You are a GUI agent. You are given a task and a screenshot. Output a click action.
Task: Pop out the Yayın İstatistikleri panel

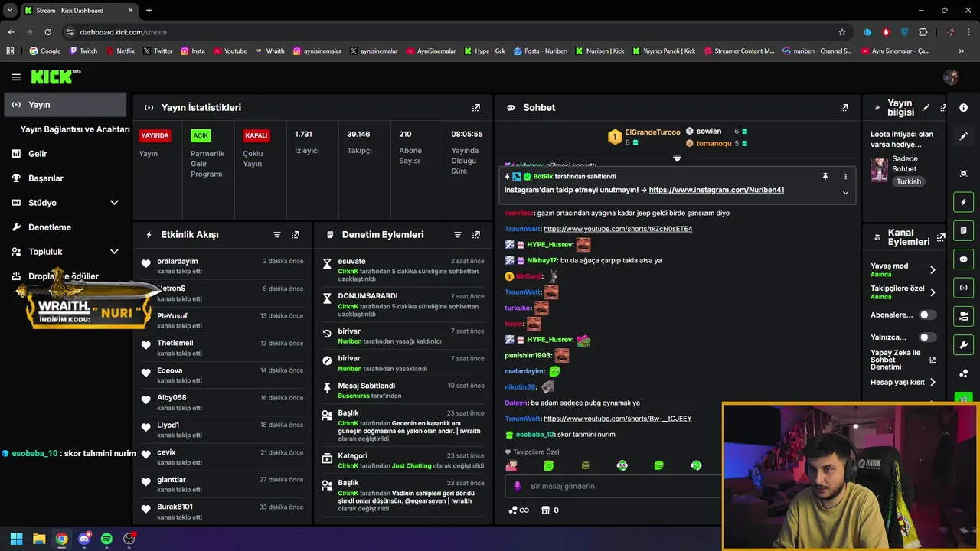pos(476,108)
